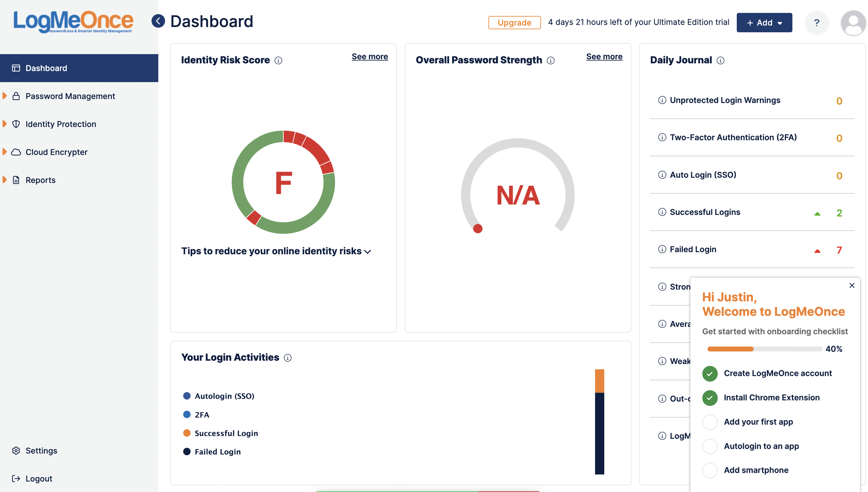The width and height of the screenshot is (868, 492).
Task: Click the red dot on strength gauge
Action: click(x=478, y=229)
